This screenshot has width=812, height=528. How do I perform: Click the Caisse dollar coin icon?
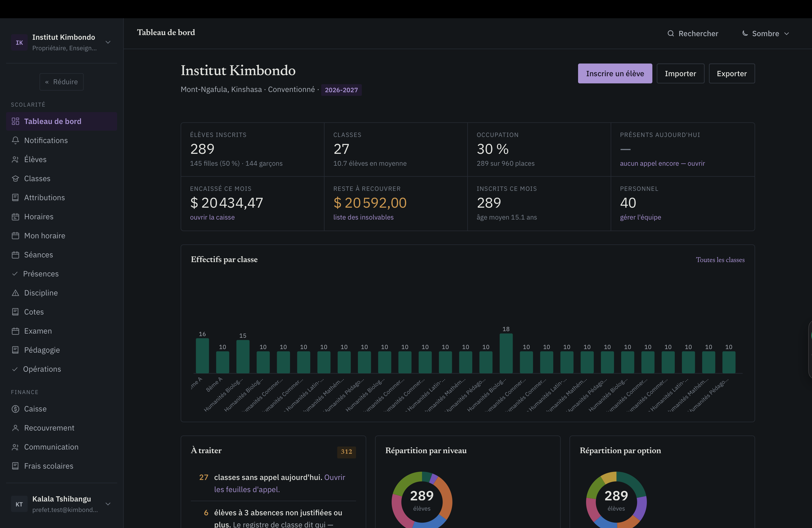pos(15,409)
